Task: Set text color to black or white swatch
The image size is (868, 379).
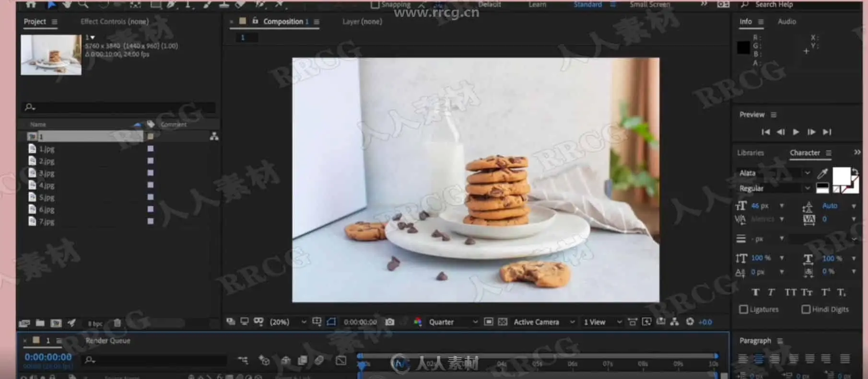Action: (822, 188)
